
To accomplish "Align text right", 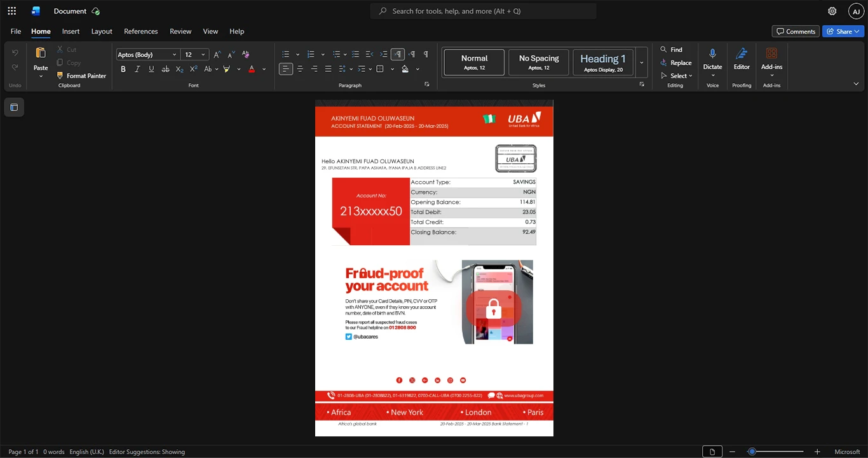I will pos(314,69).
